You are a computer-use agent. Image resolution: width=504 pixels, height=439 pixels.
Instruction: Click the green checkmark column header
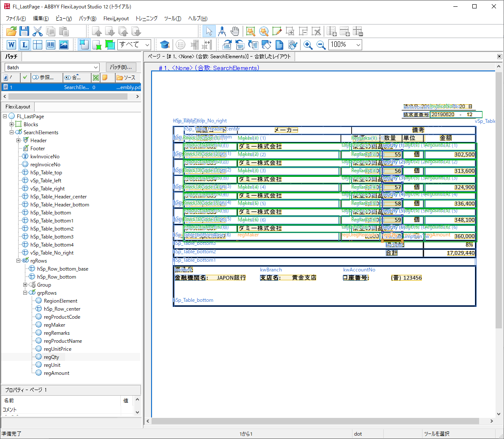point(25,77)
